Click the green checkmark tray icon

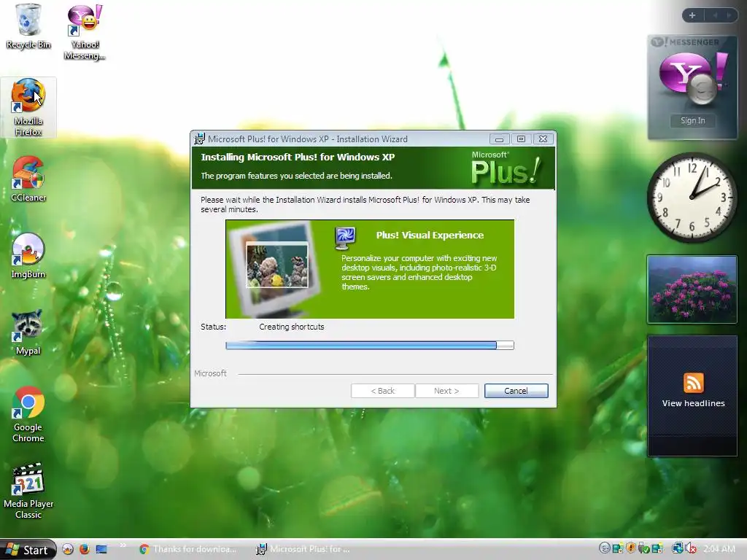643,548
